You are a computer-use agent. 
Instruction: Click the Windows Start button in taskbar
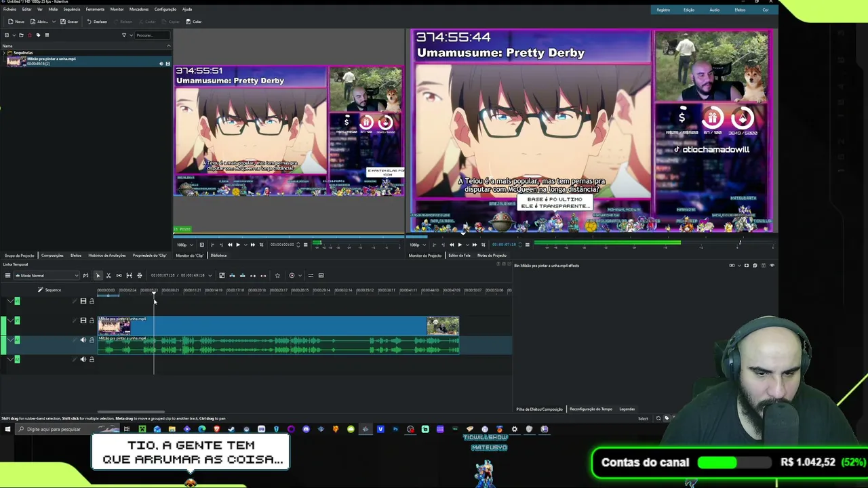(7, 429)
